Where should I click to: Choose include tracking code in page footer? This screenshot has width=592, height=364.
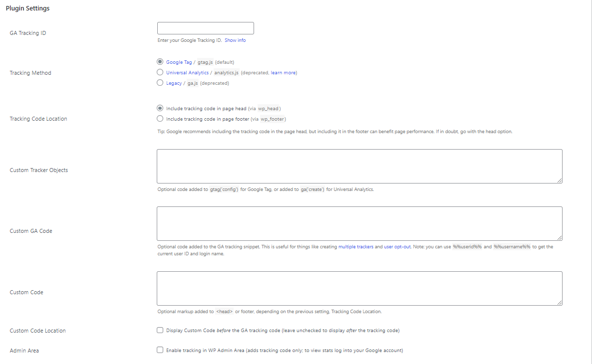pyautogui.click(x=160, y=119)
